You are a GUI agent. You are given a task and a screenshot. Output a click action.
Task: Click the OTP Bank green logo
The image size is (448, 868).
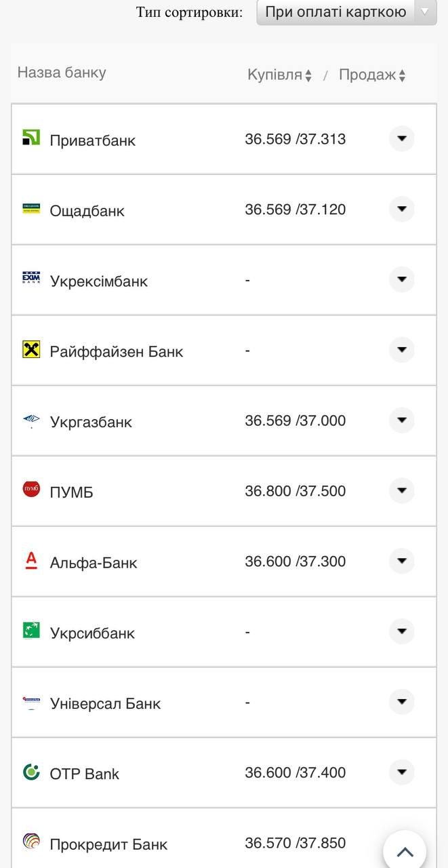(31, 772)
